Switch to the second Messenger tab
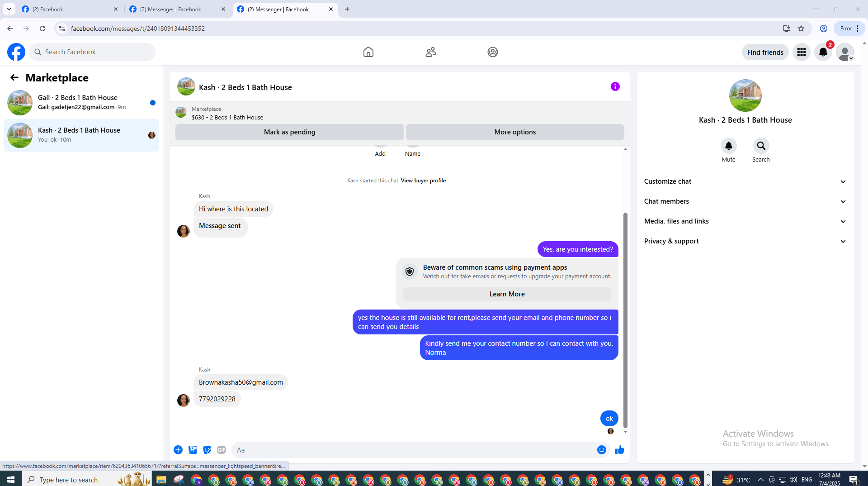The width and height of the screenshot is (868, 486). coord(178,9)
